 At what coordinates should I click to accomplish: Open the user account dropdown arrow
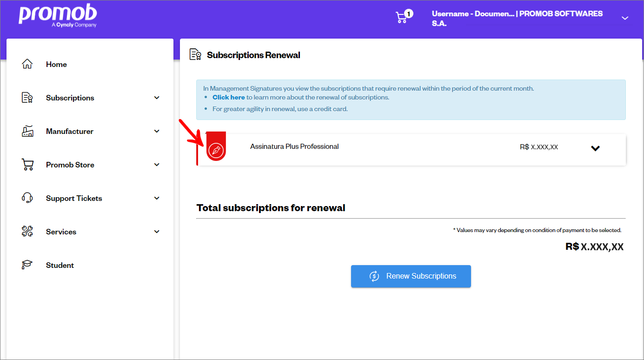[x=625, y=18]
